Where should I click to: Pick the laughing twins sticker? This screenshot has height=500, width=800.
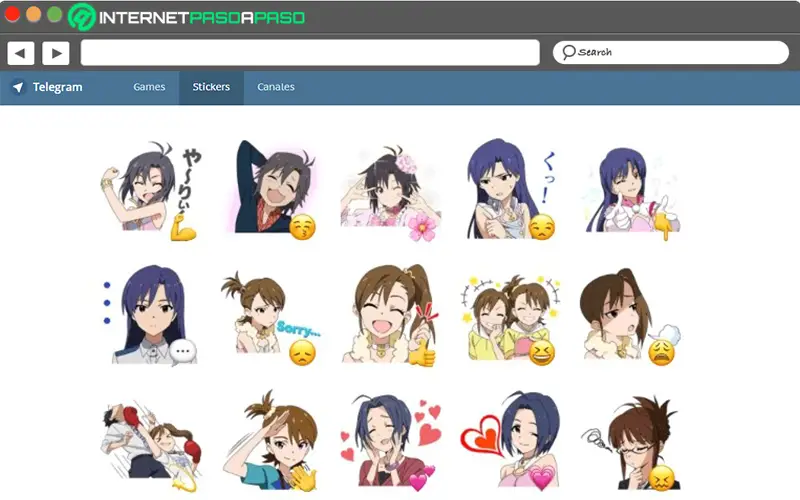tap(511, 320)
